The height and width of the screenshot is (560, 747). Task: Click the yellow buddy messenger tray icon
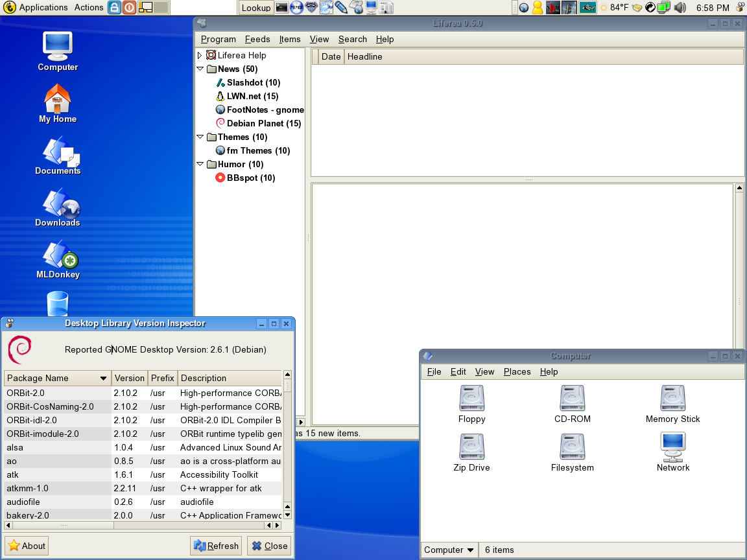538,7
